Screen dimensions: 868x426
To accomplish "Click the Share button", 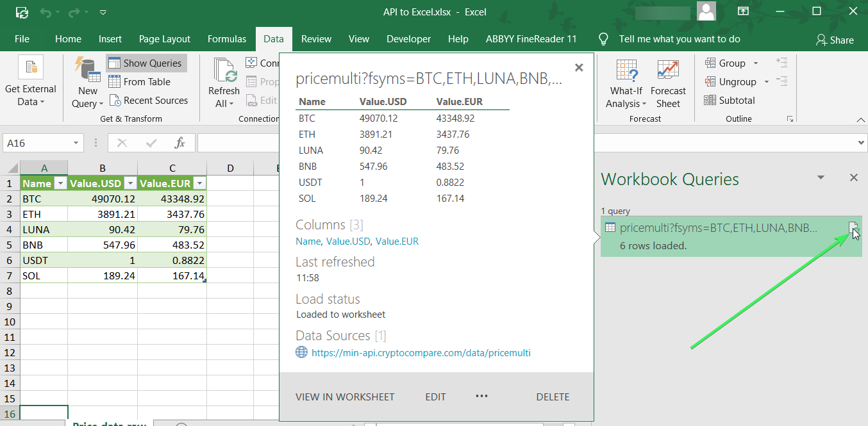I will [x=835, y=40].
